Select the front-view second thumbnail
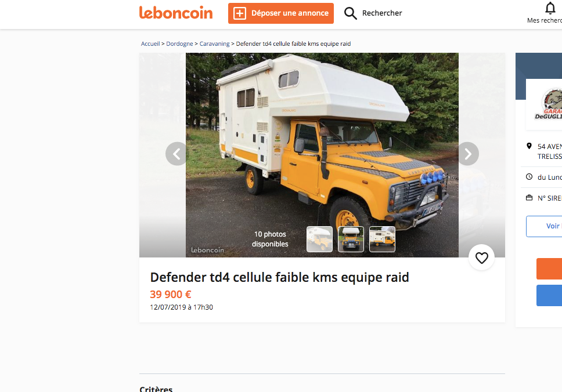Viewport: 562px width, 392px height. [351, 239]
